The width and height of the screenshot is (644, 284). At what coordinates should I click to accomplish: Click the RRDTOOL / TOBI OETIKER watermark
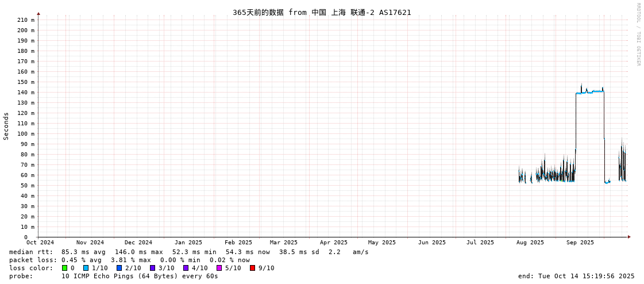(638, 34)
